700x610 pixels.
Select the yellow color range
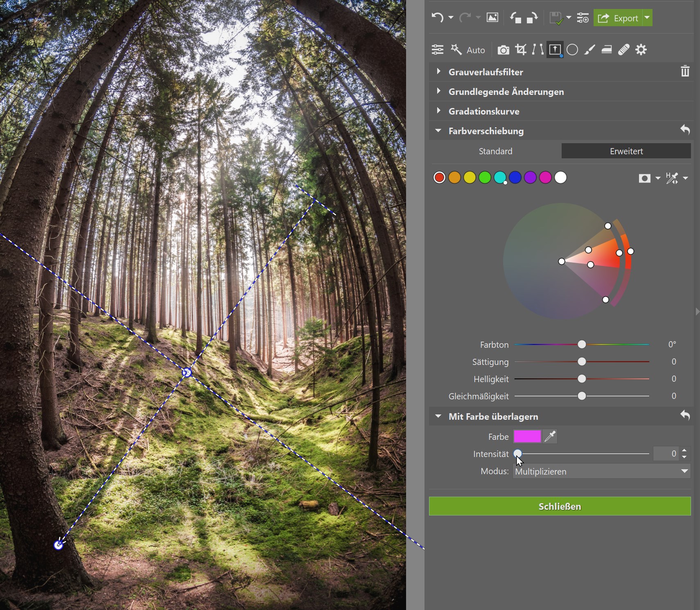click(x=470, y=178)
